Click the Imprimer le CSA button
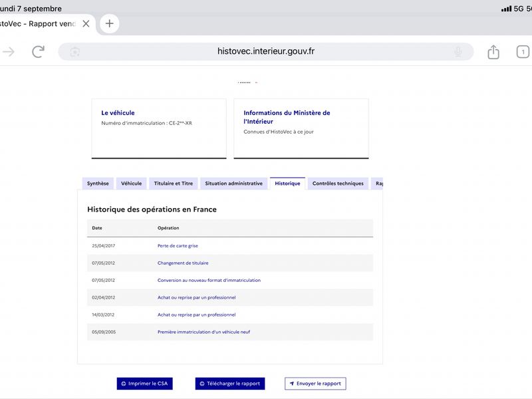Image resolution: width=532 pixels, height=399 pixels. 144,384
